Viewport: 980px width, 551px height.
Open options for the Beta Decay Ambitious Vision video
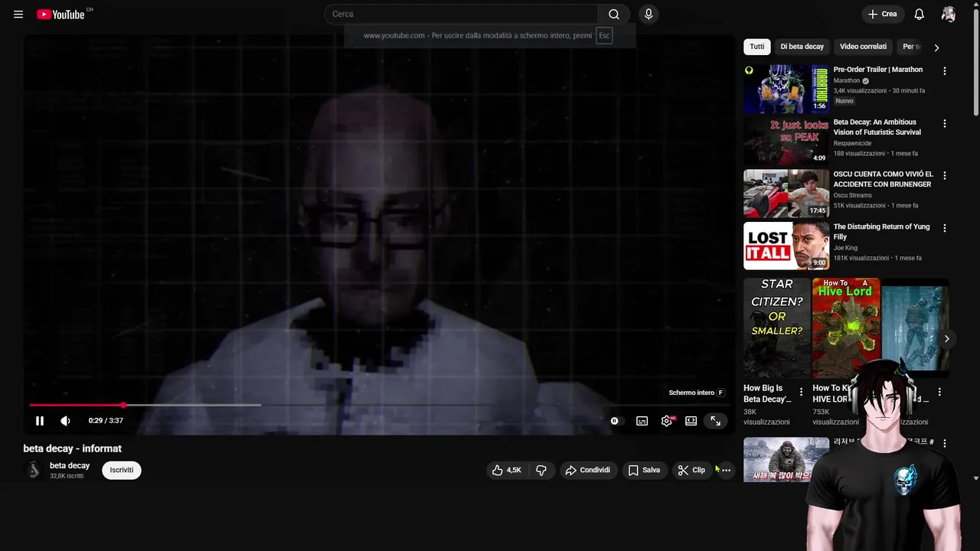pos(944,123)
